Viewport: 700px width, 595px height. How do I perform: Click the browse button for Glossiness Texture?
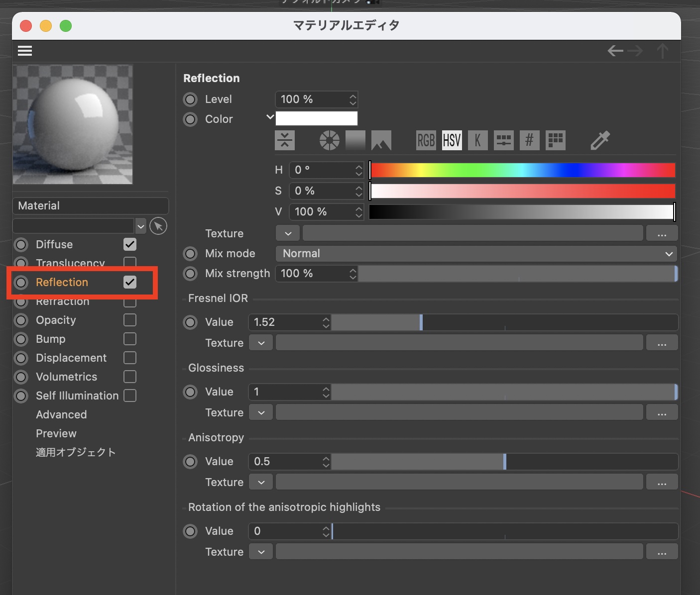pyautogui.click(x=662, y=412)
